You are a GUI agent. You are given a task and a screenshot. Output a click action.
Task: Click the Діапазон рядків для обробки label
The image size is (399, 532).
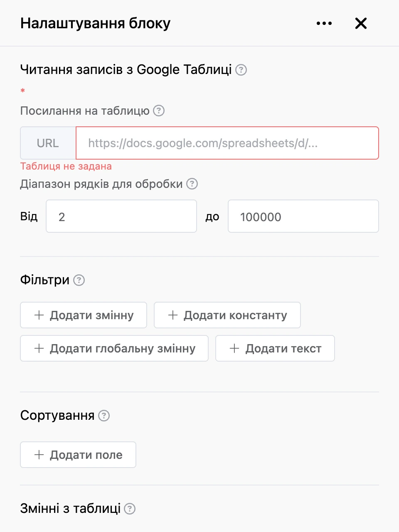pos(101,184)
